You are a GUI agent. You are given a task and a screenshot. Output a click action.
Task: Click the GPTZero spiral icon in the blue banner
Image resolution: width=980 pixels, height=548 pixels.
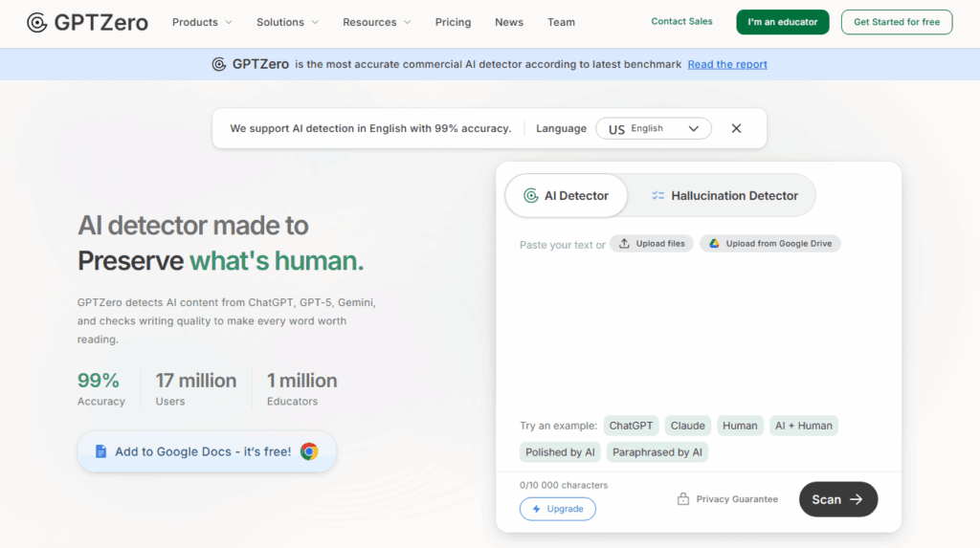[219, 64]
